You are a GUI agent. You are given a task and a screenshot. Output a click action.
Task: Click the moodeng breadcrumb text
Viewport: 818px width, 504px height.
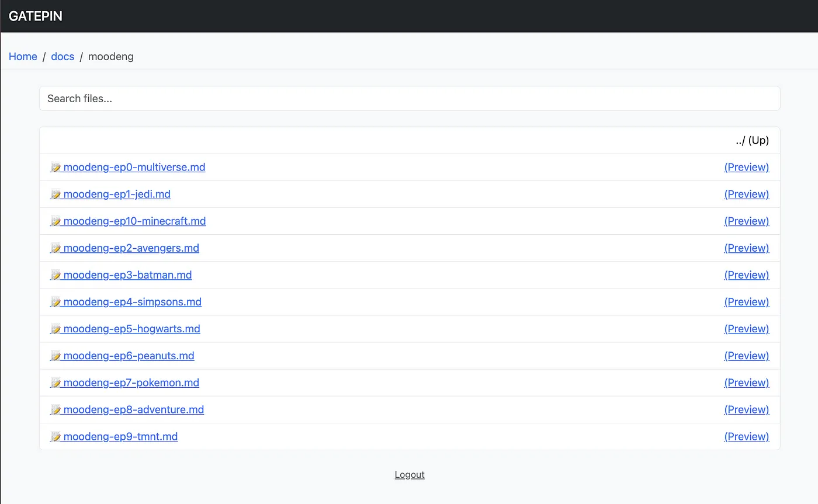coord(111,57)
